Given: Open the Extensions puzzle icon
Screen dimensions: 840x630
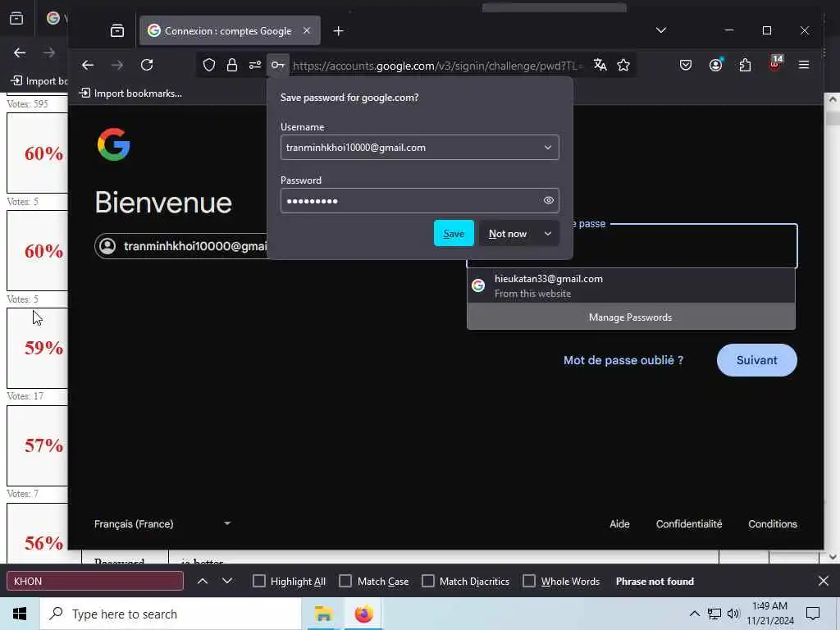Looking at the screenshot, I should click(745, 66).
